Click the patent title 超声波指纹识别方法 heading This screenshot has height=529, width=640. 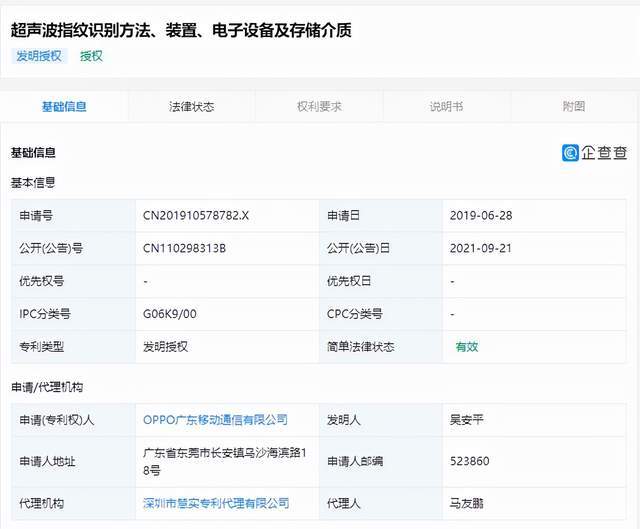click(181, 30)
